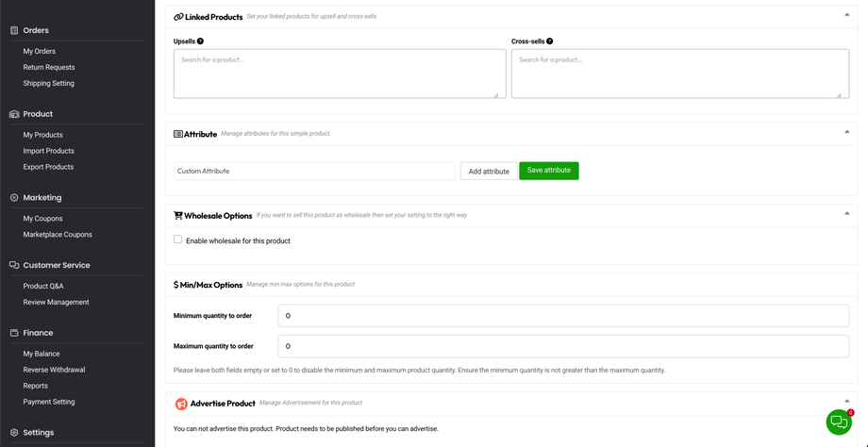Click the Orders section icon in sidebar
Viewport: 868px width, 447px height.
click(14, 30)
